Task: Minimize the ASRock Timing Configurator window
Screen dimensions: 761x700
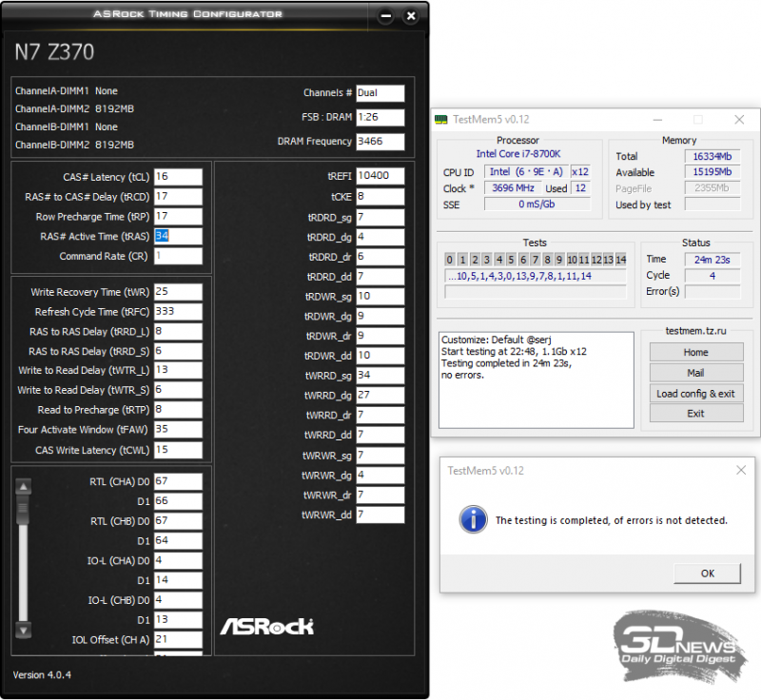Action: [384, 15]
